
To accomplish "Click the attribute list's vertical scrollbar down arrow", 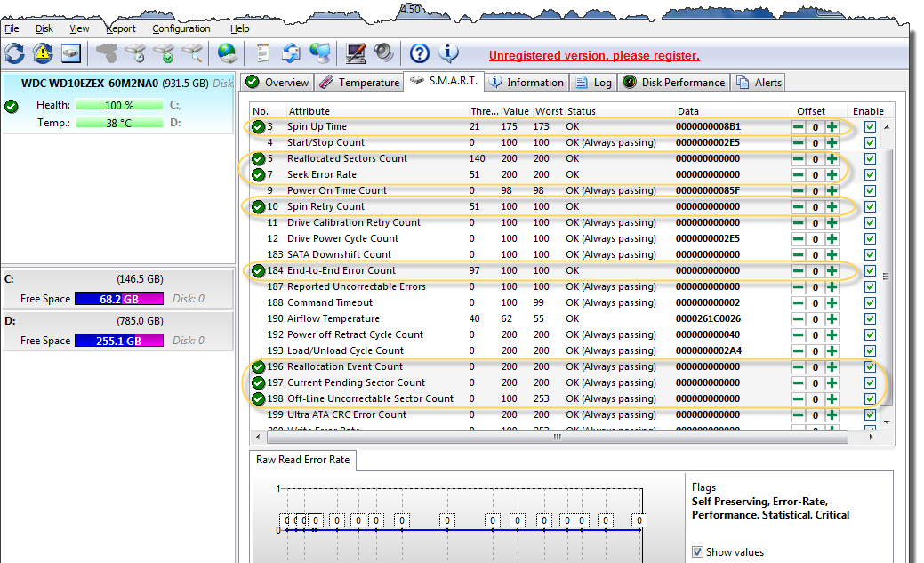I will (x=887, y=421).
